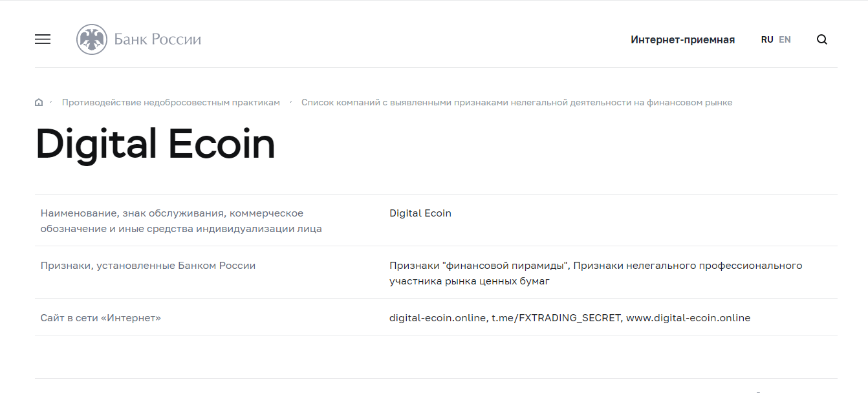Click the Bank of Russia eagle emblem
The image size is (868, 393).
91,39
